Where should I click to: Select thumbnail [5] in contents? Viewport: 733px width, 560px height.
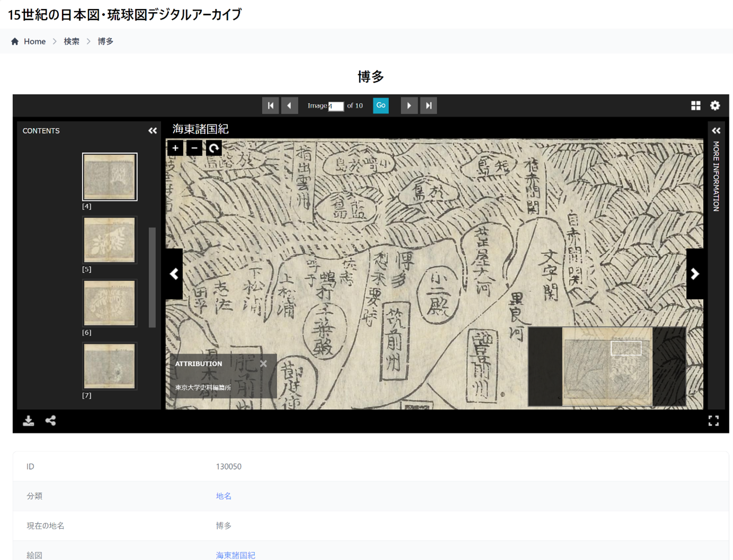(110, 240)
